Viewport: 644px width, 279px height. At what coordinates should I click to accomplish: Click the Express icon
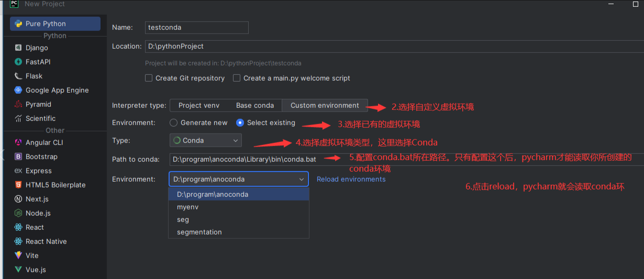tap(18, 171)
